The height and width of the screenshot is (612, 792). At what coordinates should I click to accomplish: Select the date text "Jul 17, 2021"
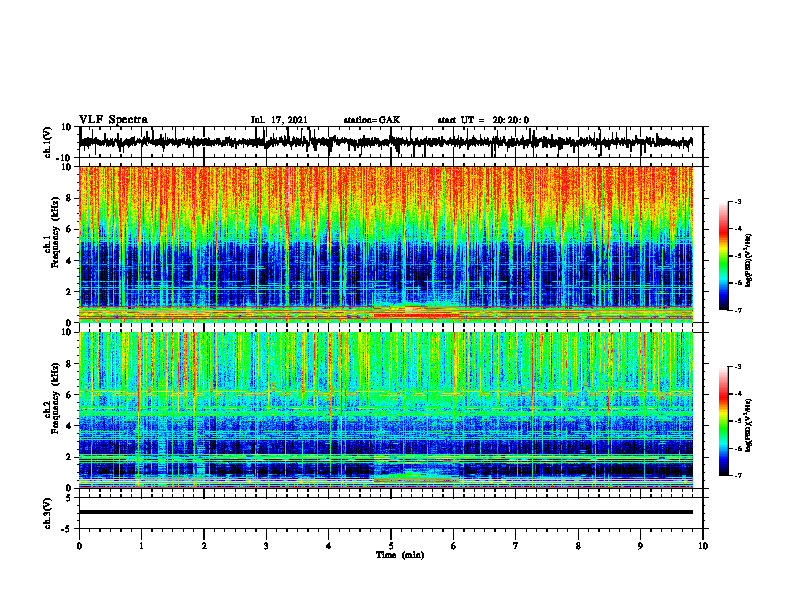279,120
